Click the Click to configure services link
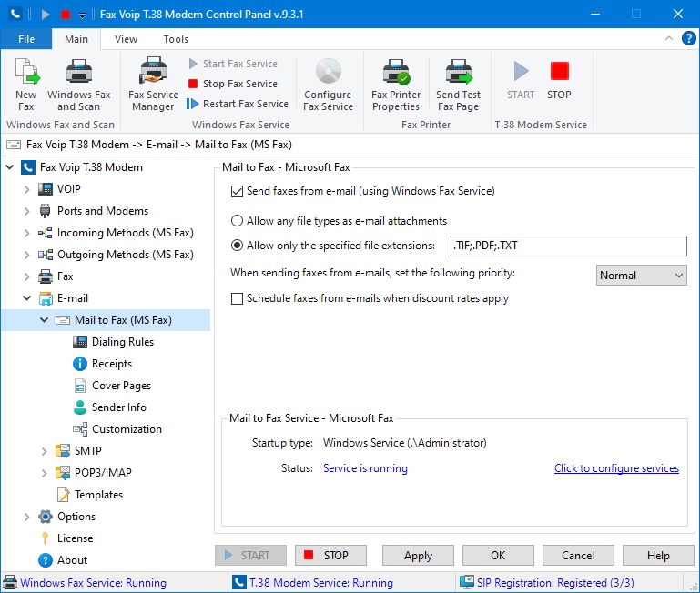Viewport: 700px width, 593px height. [616, 468]
